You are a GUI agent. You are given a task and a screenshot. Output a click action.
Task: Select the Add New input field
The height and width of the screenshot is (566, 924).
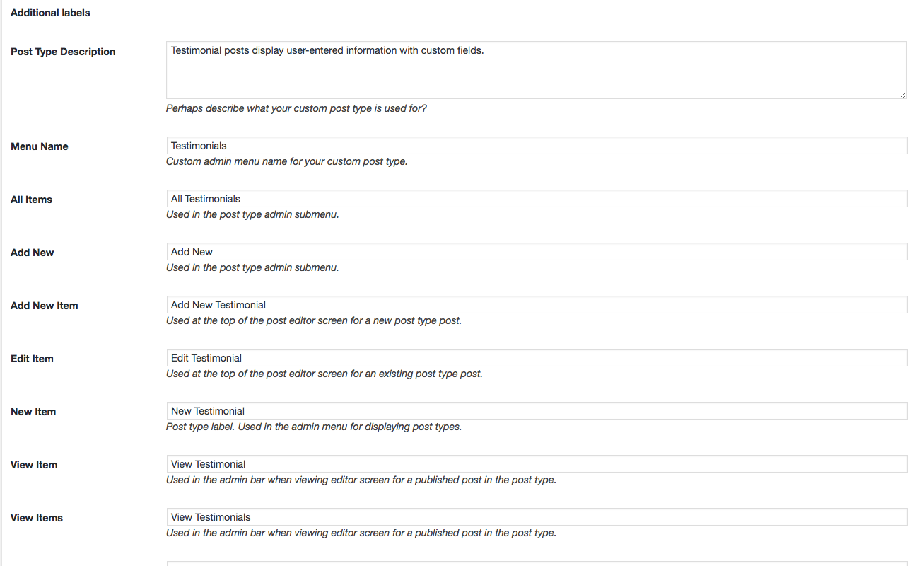[x=537, y=252]
